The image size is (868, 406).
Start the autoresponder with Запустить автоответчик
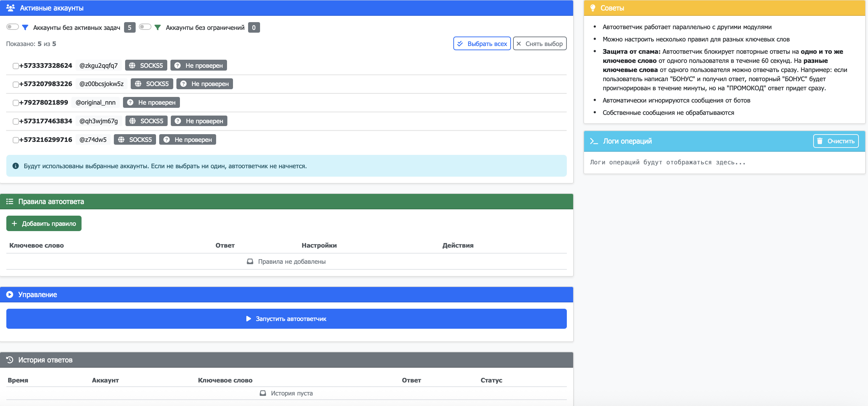[x=286, y=319]
